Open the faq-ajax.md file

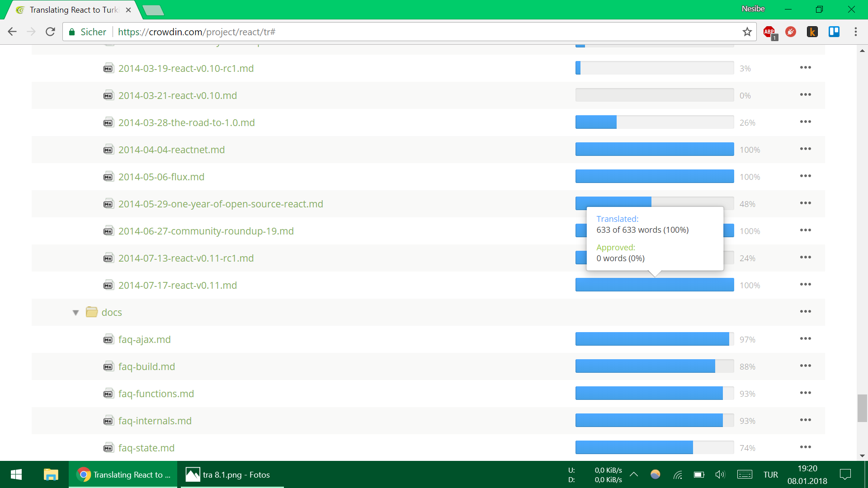coord(145,339)
